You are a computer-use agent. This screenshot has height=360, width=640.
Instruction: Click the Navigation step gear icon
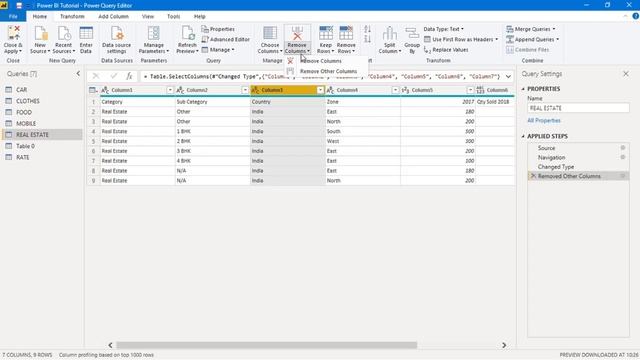623,157
